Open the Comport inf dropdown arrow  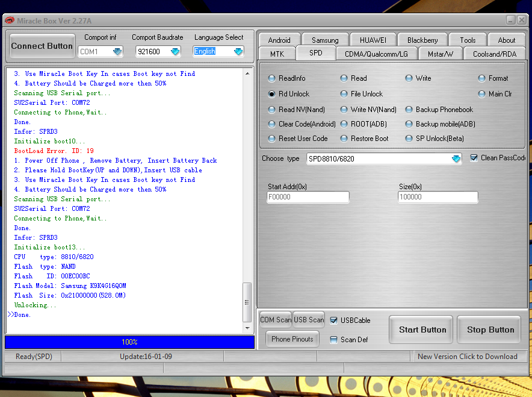click(x=117, y=51)
